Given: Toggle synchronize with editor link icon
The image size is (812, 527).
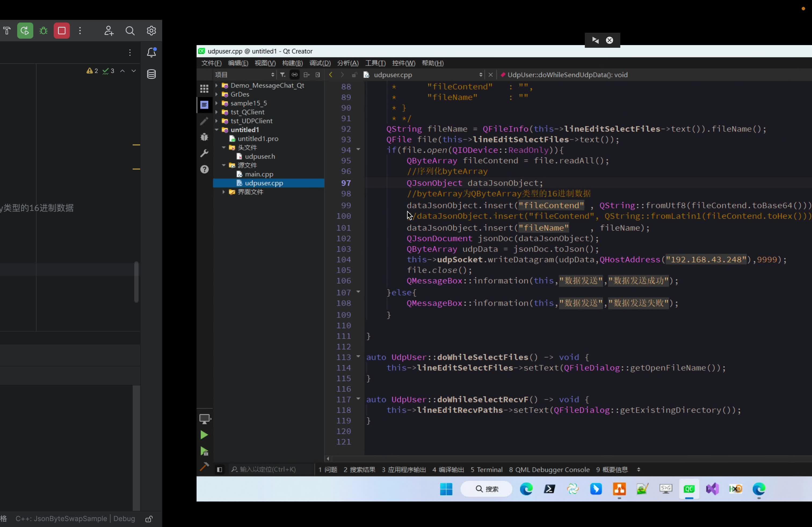Looking at the screenshot, I should click(295, 75).
